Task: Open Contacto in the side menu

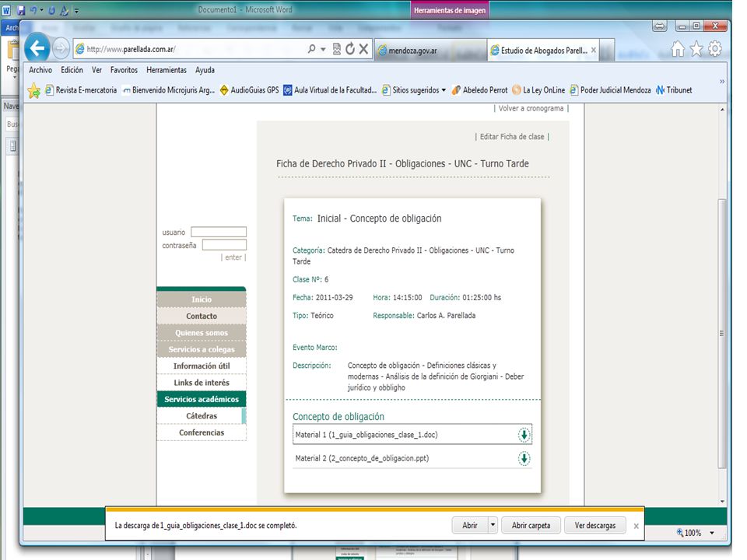Action: pos(202,317)
